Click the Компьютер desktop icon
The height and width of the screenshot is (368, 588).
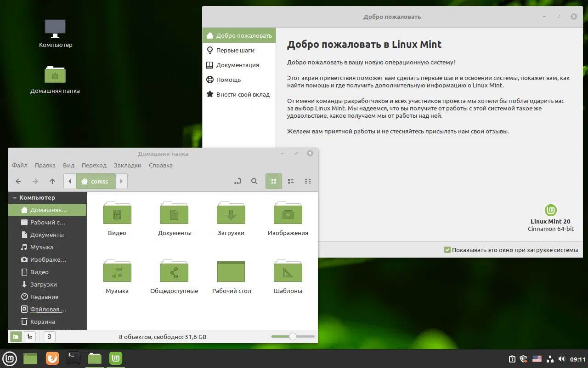56,33
